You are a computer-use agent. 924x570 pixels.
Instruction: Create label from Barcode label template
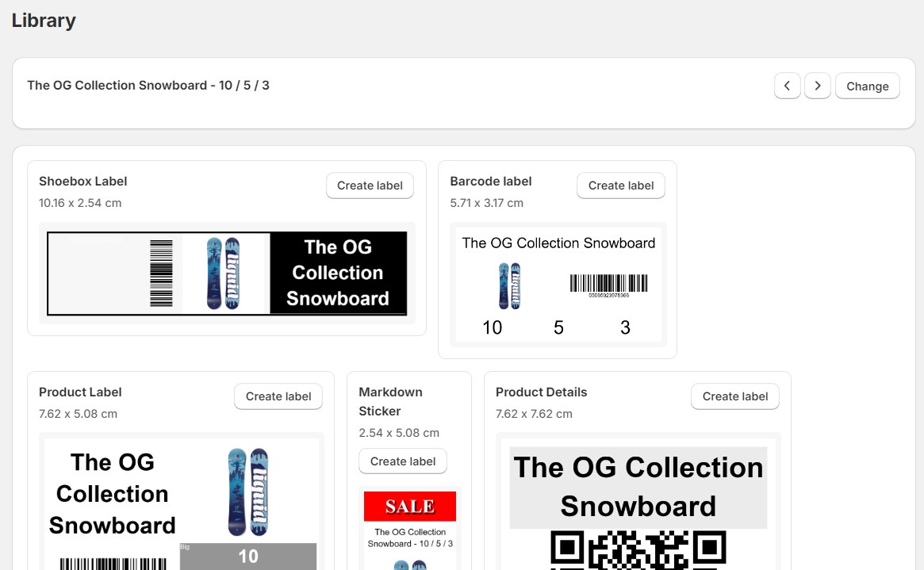pyautogui.click(x=621, y=186)
